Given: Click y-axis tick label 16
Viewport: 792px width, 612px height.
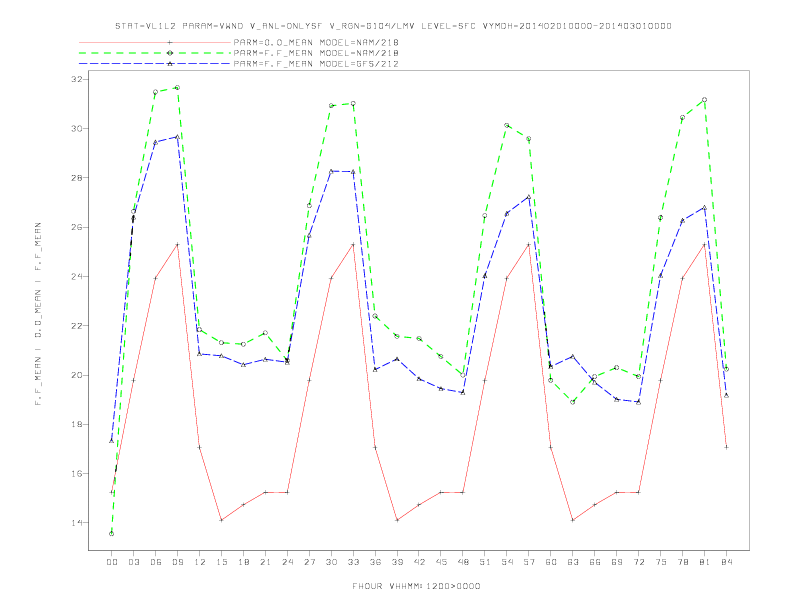Looking at the screenshot, I should coord(76,474).
